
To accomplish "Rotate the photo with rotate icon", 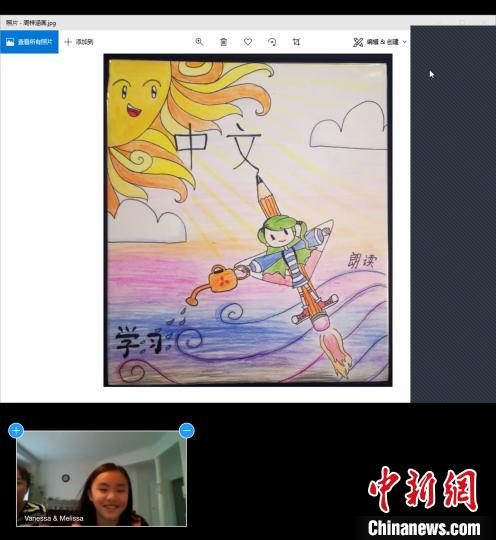I will tap(272, 42).
